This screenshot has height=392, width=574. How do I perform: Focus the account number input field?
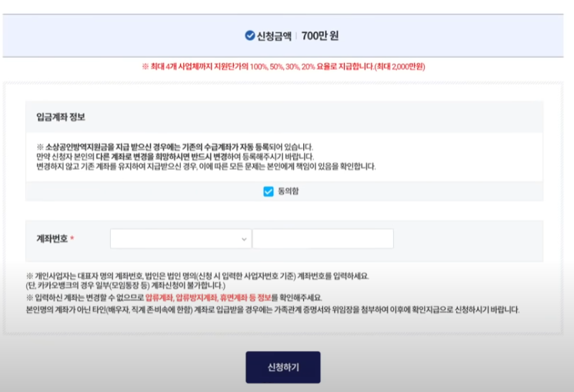pos(323,239)
